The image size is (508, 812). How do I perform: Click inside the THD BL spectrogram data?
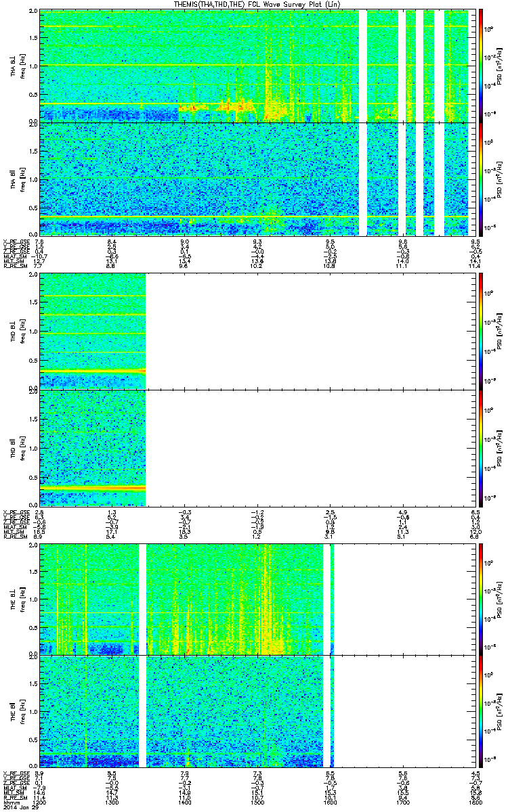click(93, 330)
